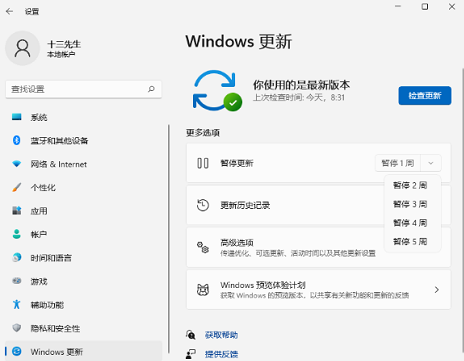Click the back arrow in the title bar
This screenshot has height=361, width=464.
[x=9, y=11]
